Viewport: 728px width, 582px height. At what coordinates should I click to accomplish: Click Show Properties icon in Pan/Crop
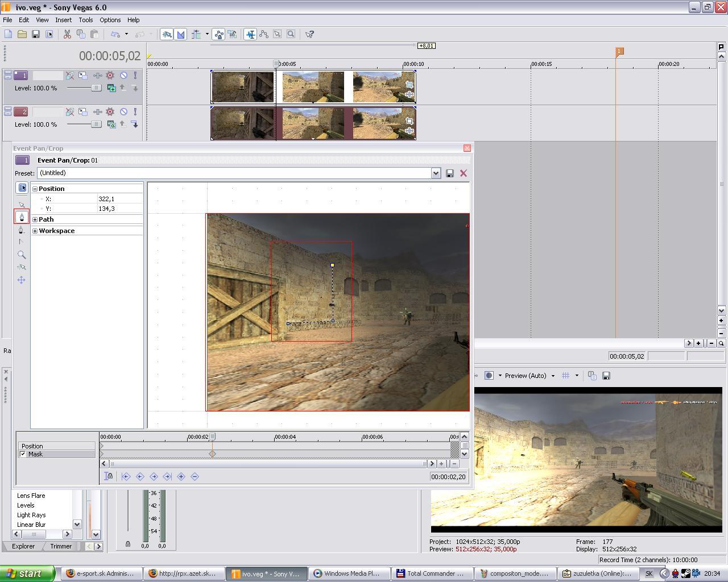tap(22, 188)
